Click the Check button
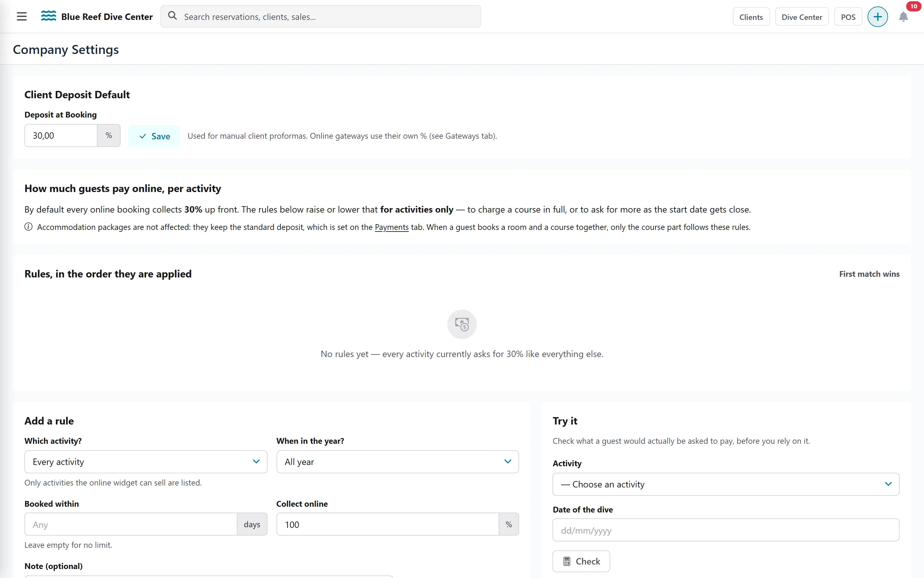The image size is (924, 578). tap(581, 561)
